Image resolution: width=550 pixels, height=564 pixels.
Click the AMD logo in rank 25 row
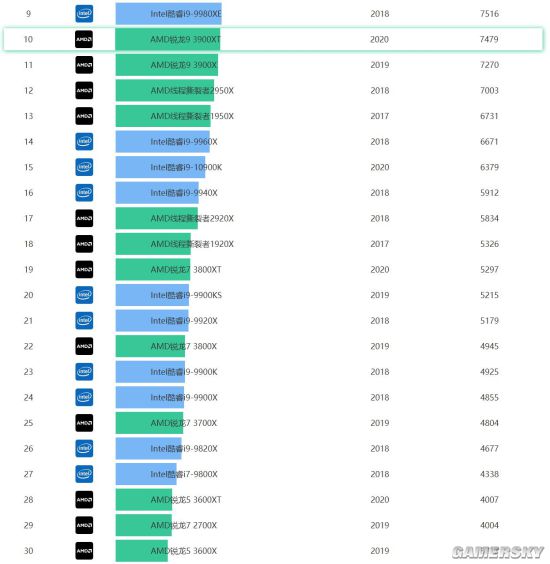[84, 423]
